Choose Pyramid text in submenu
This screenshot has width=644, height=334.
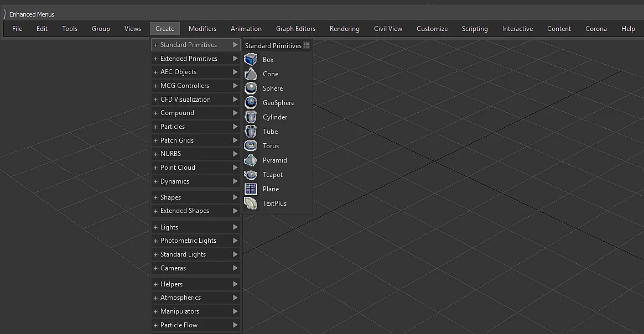click(x=275, y=160)
